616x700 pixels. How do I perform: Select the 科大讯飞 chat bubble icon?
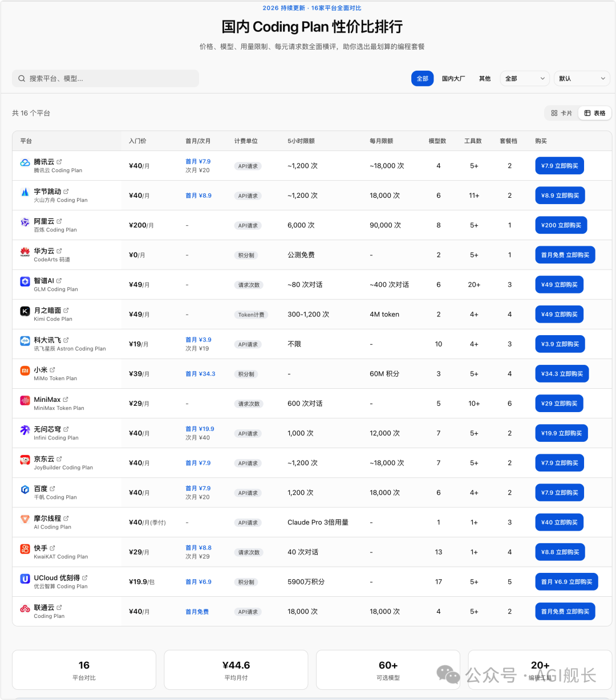pos(25,340)
